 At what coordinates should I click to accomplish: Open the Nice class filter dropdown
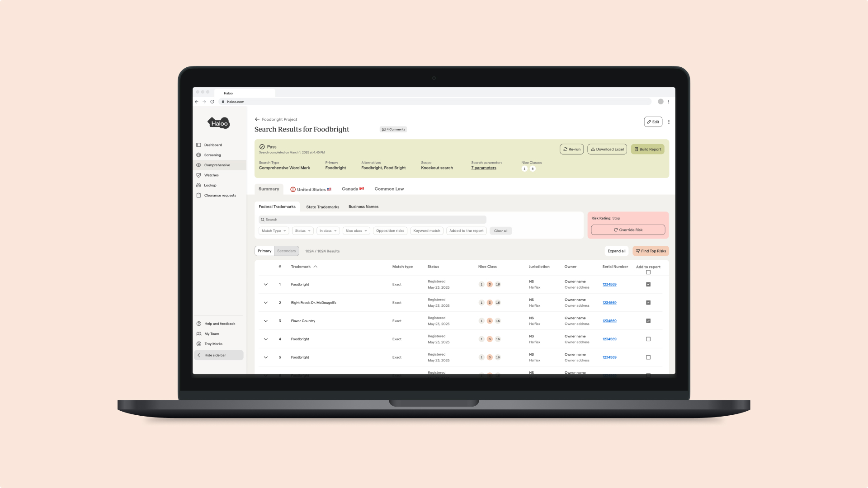(356, 231)
